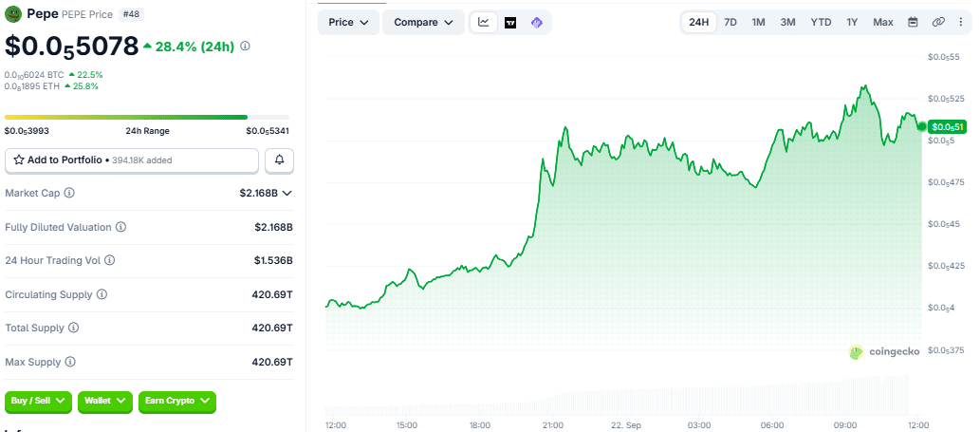The height and width of the screenshot is (432, 980).
Task: Select the 1Y timeframe tab
Action: click(x=852, y=23)
